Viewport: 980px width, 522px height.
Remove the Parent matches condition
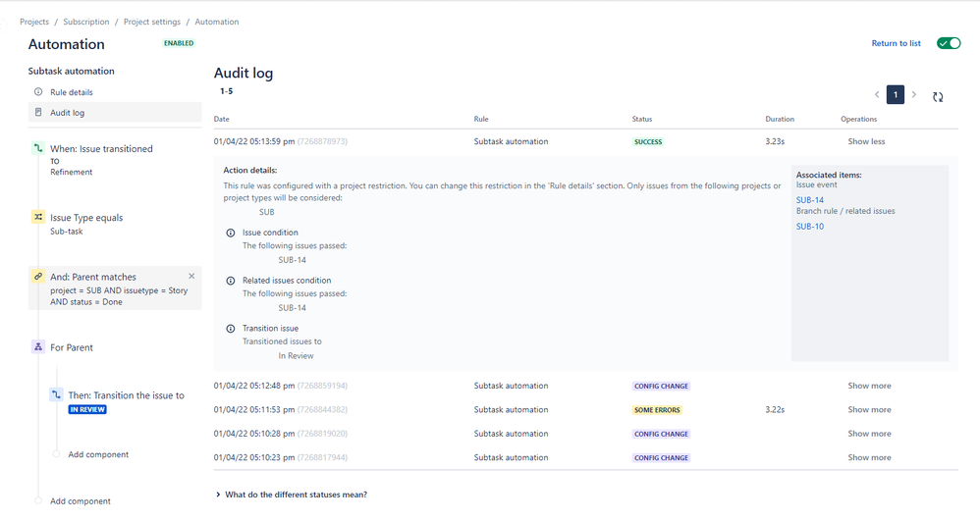point(191,276)
